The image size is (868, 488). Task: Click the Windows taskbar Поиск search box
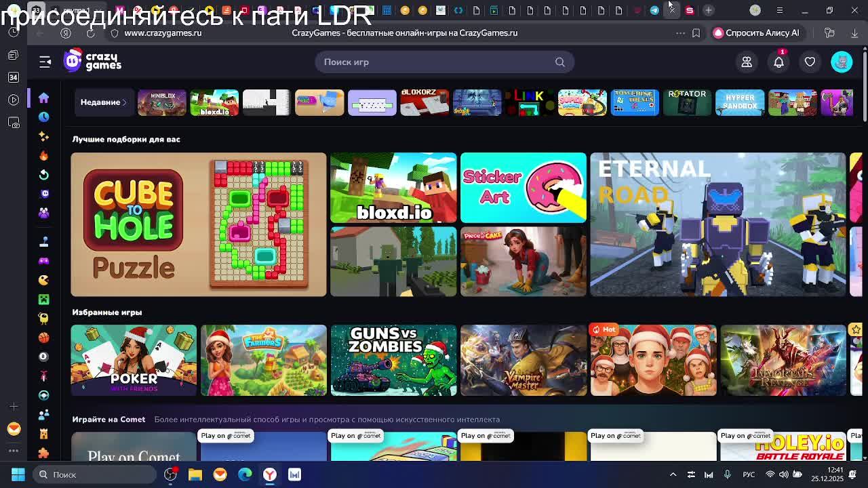pyautogui.click(x=95, y=474)
